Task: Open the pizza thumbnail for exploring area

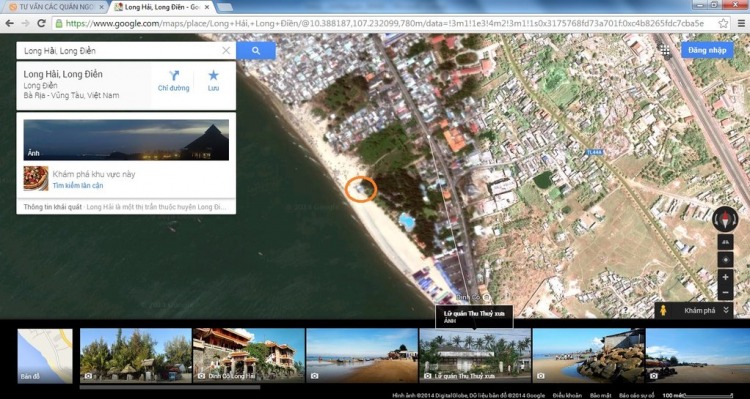Action: (36, 178)
